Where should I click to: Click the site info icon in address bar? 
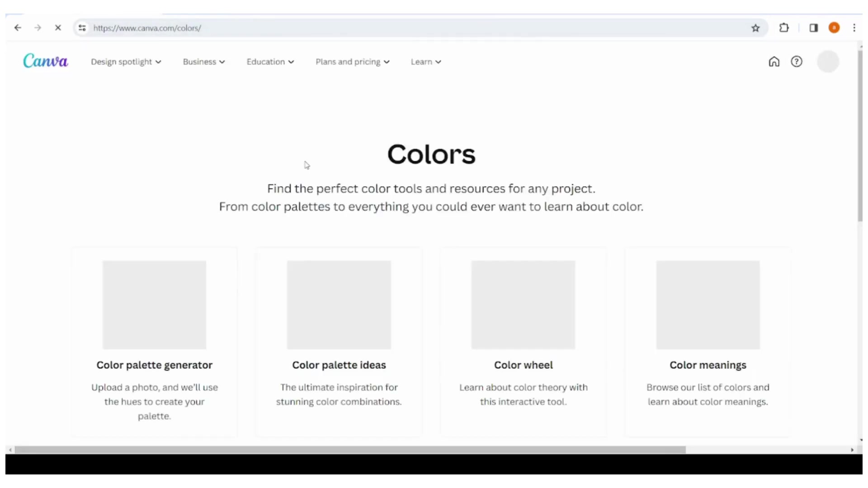(82, 28)
